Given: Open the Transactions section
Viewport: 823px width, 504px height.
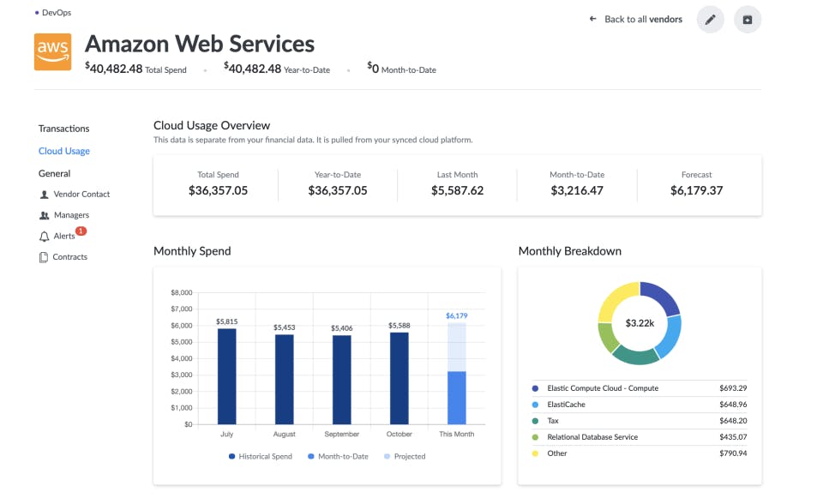Looking at the screenshot, I should [x=63, y=129].
